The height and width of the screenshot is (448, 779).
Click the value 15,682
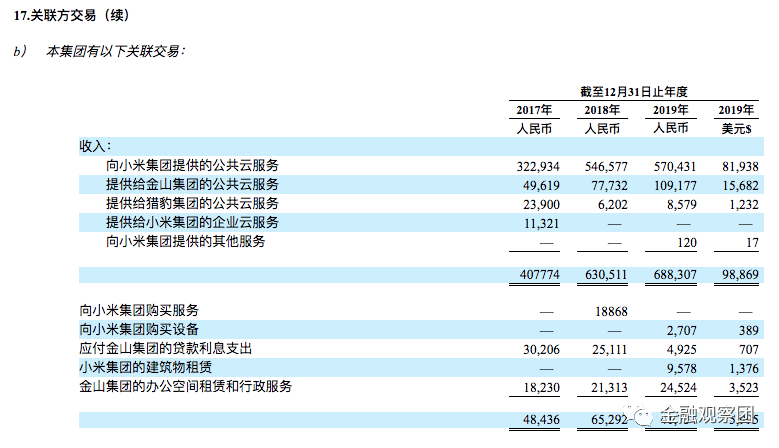(740, 186)
